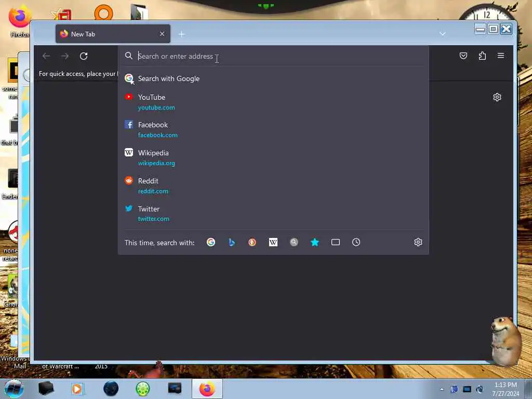
Task: Show hidden system tray icons arrow
Action: 442,389
